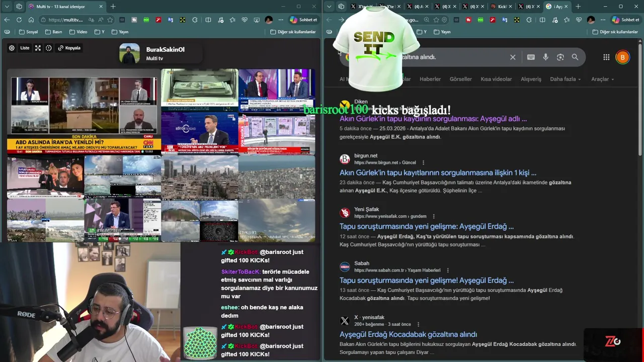Open the Google apps grid
The image size is (644, 362).
(x=606, y=57)
